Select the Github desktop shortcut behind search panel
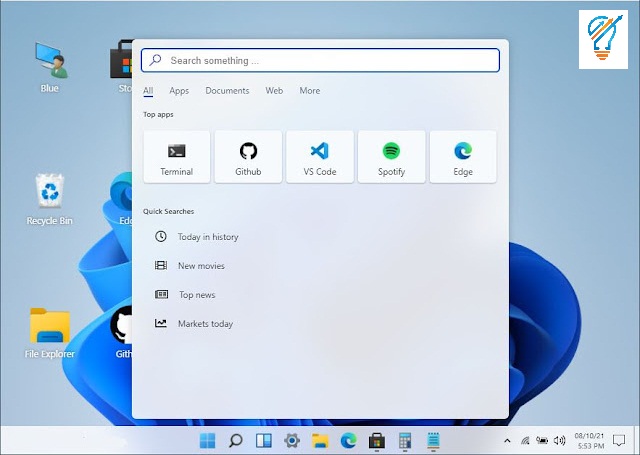640x455 pixels. (x=121, y=333)
